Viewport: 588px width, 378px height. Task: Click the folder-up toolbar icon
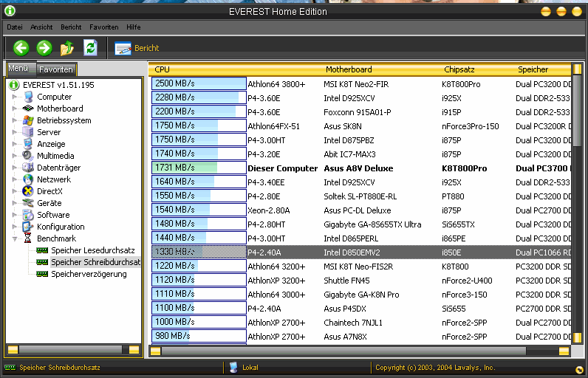pyautogui.click(x=67, y=47)
